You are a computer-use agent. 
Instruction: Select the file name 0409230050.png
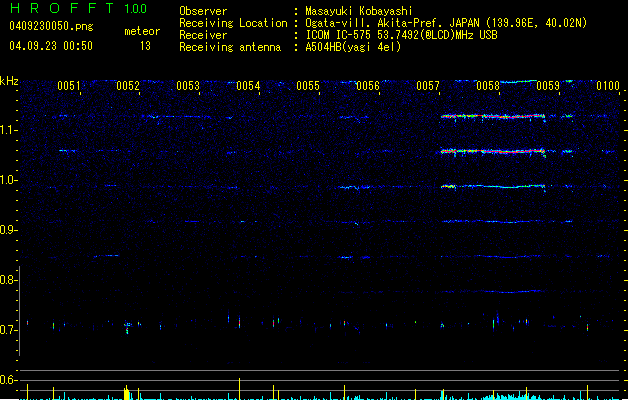(x=51, y=26)
